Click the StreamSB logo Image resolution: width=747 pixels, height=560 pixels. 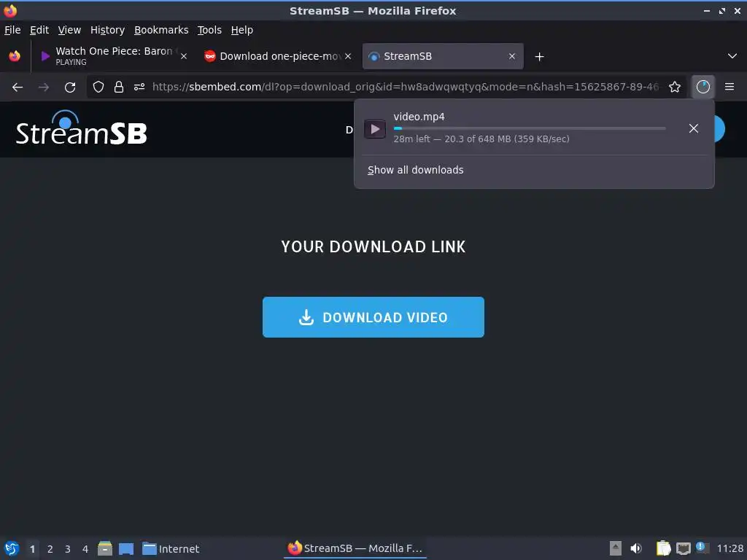click(81, 128)
